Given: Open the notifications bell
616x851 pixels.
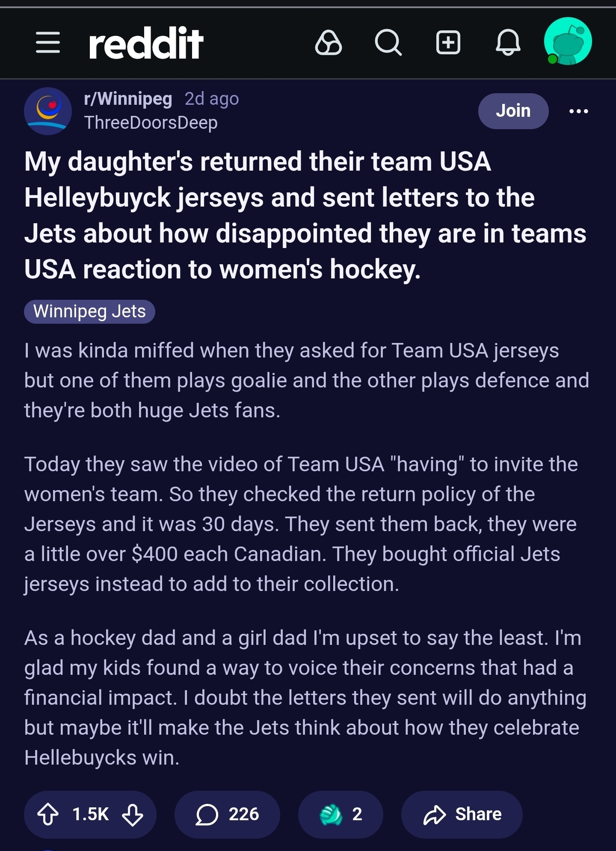Looking at the screenshot, I should (x=508, y=43).
